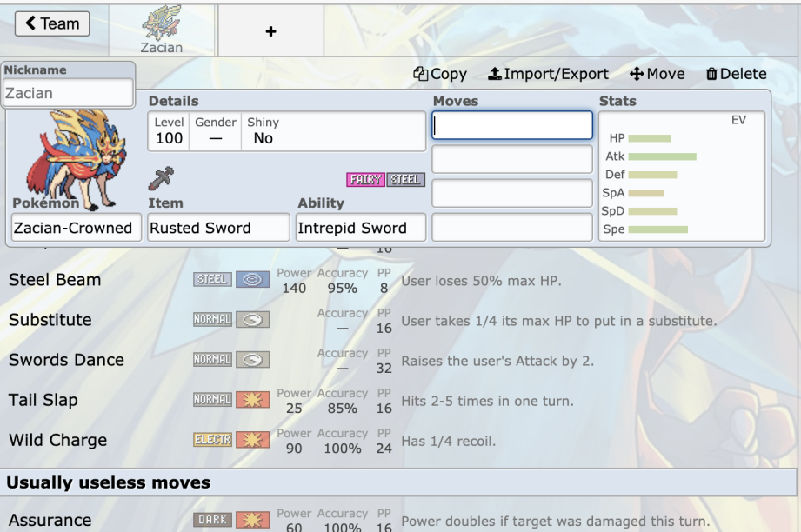Copy this Pokémon set
The image size is (801, 532).
point(440,74)
